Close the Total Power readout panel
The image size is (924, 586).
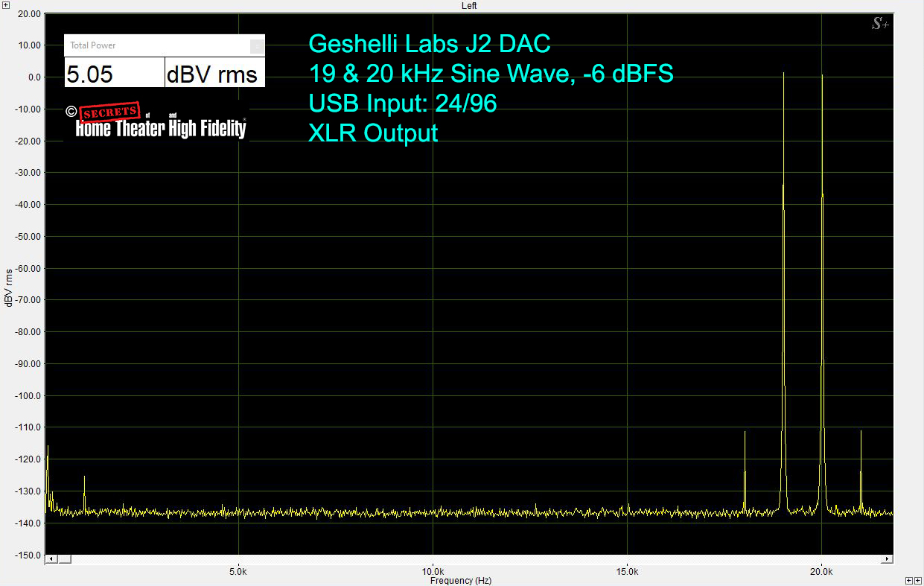[256, 46]
